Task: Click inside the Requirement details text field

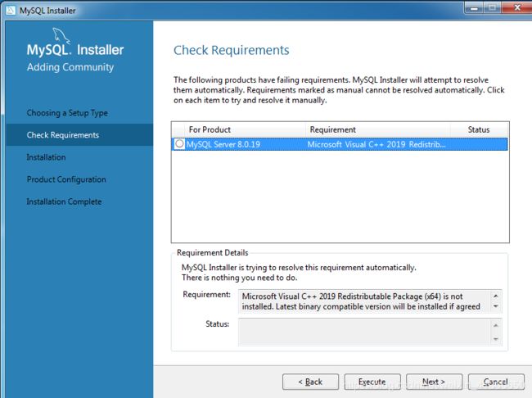Action: 365,301
